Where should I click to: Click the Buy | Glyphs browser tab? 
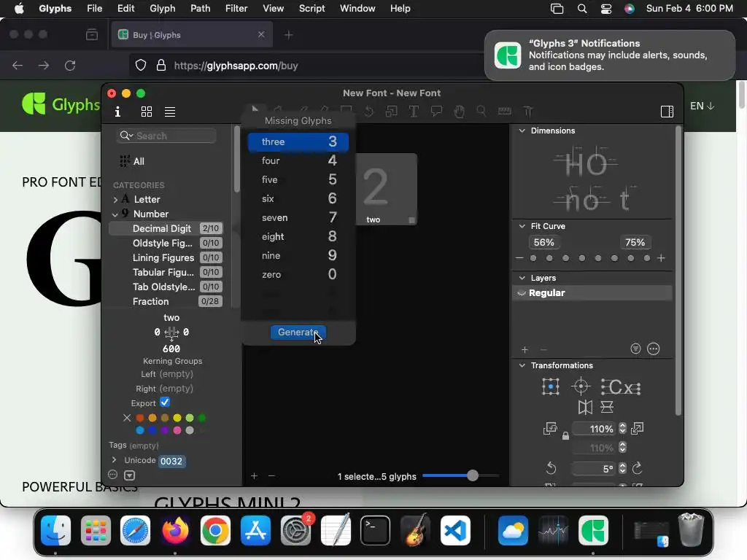[192, 35]
